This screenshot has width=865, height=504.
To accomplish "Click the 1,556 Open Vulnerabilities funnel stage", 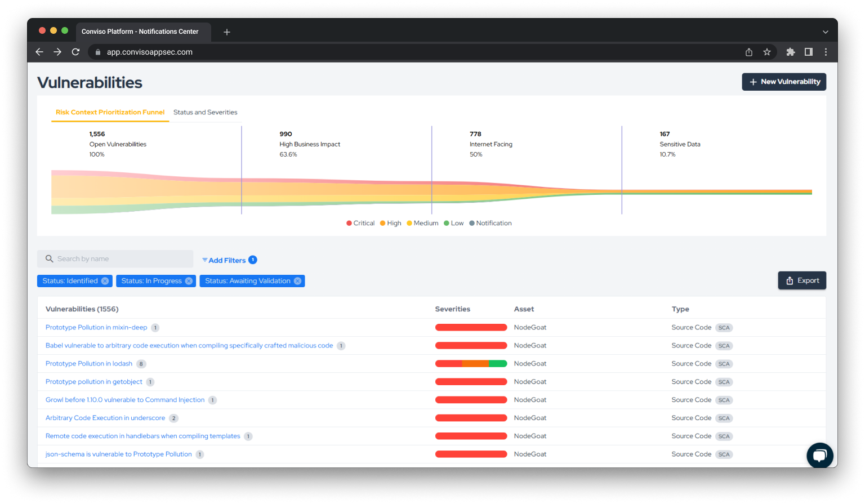I will (118, 144).
